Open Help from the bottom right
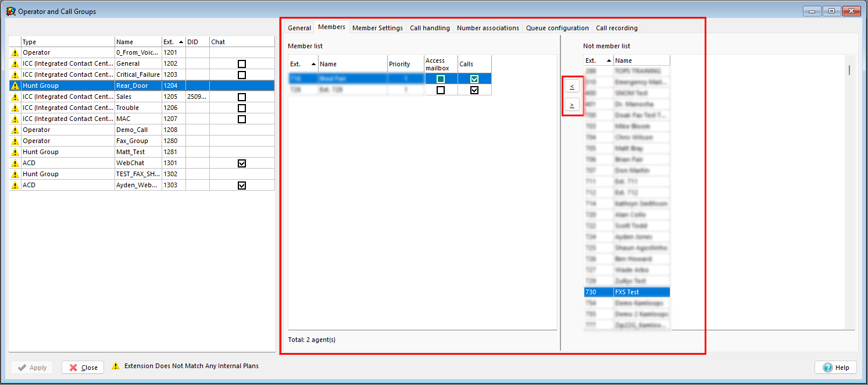The width and height of the screenshot is (868, 385). click(836, 368)
